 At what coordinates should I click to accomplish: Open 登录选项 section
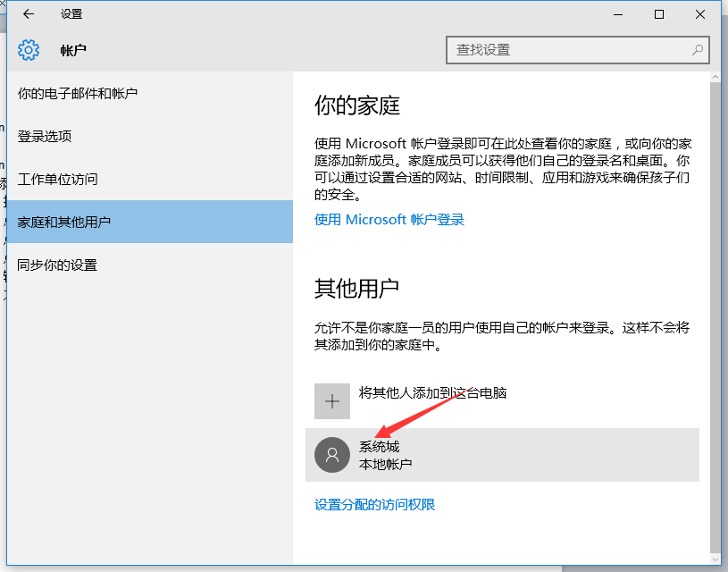pos(150,136)
